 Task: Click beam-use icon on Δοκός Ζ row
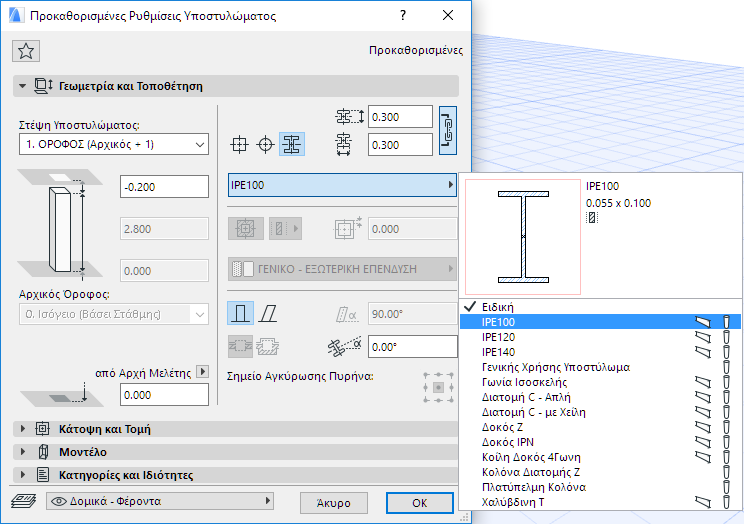point(703,427)
